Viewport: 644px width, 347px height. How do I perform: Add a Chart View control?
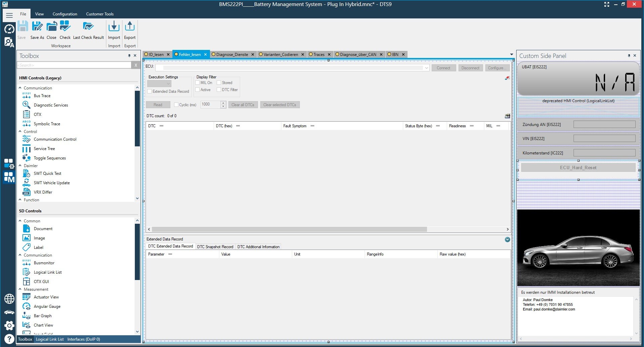[x=44, y=325]
